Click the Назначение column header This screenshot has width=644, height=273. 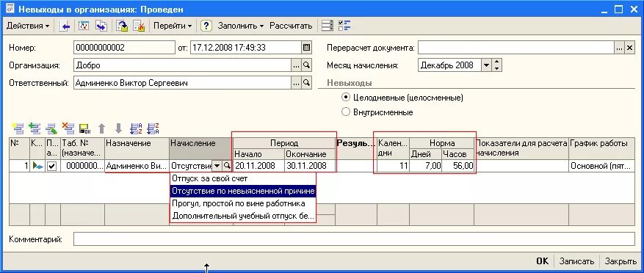(137, 148)
